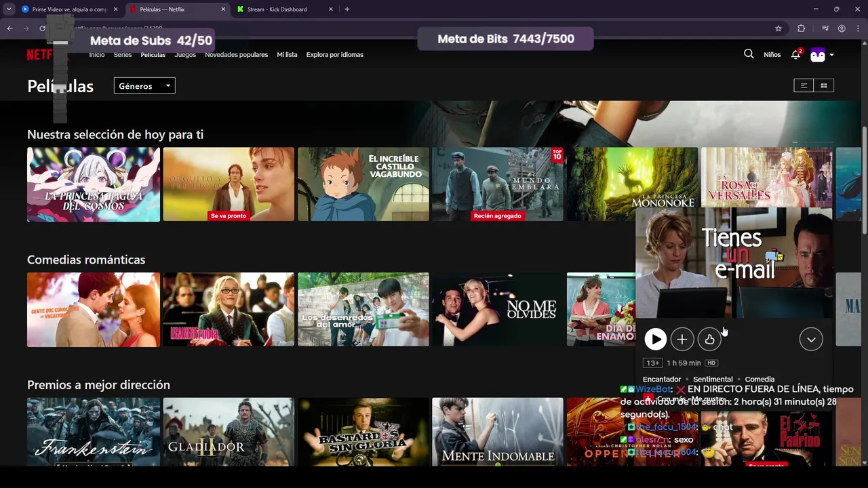Switch to Niños profile
This screenshot has width=868, height=488.
(772, 55)
